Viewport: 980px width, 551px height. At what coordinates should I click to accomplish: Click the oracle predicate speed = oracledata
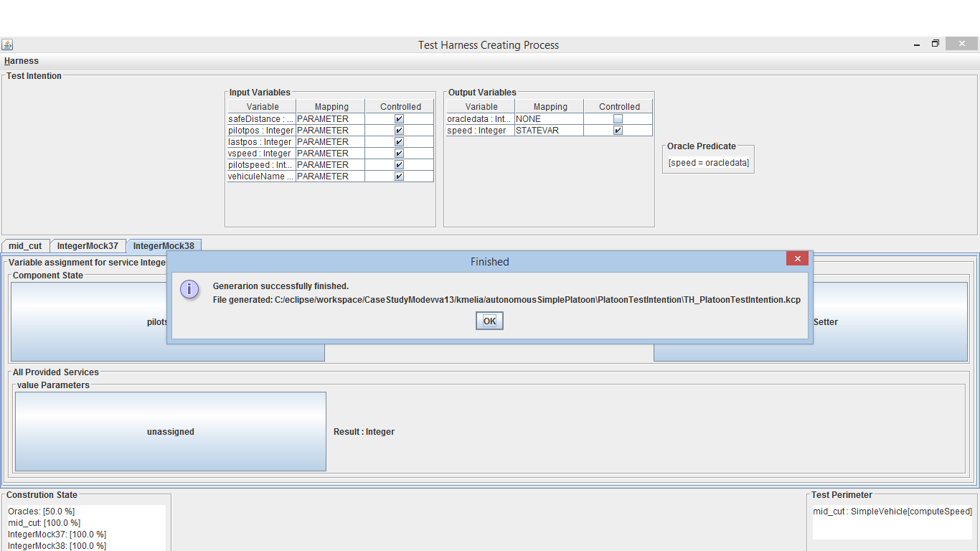click(x=708, y=163)
